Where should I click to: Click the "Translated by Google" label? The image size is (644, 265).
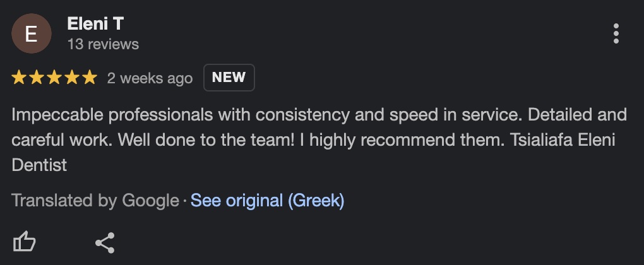(x=95, y=201)
